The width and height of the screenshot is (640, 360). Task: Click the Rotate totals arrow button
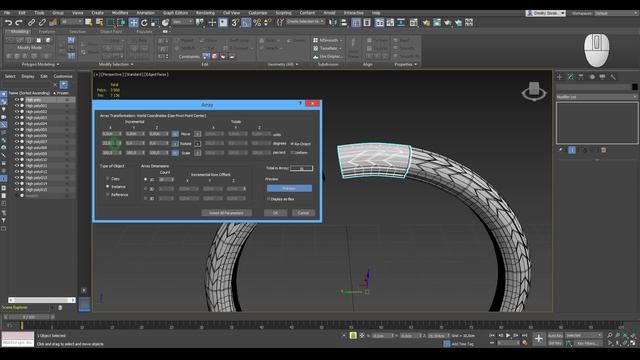point(198,144)
